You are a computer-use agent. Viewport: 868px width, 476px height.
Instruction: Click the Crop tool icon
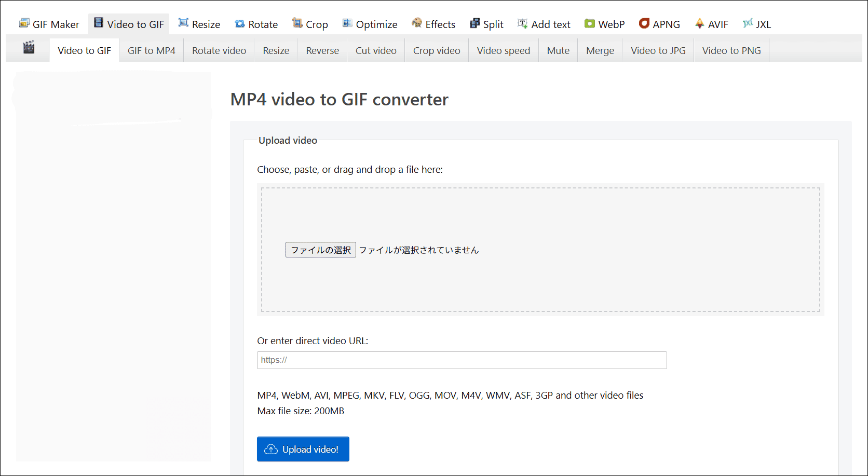click(x=297, y=23)
